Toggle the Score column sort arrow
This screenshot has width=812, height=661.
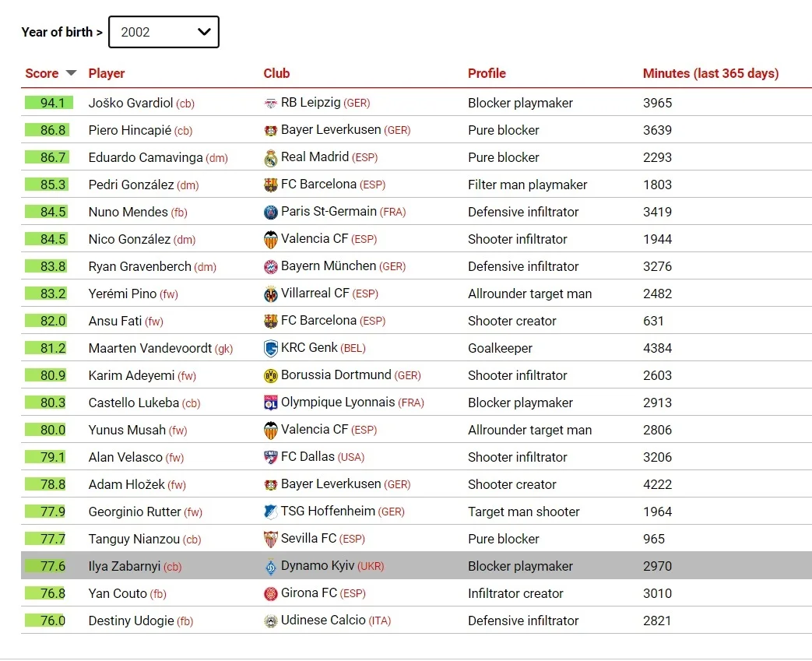[x=72, y=73]
